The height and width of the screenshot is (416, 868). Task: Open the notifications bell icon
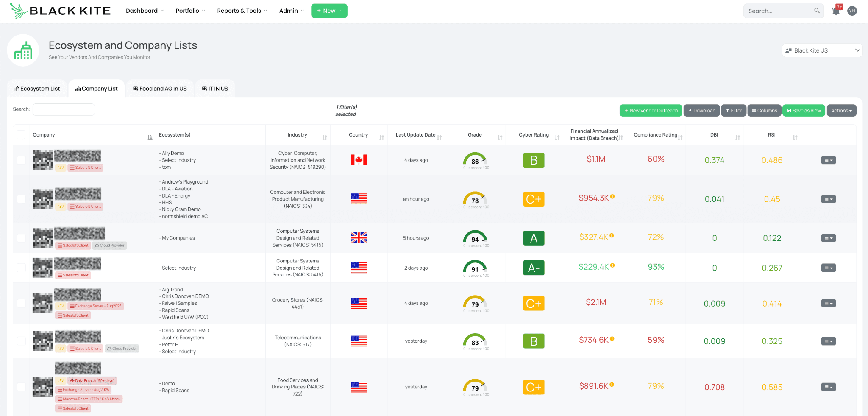pyautogui.click(x=835, y=11)
